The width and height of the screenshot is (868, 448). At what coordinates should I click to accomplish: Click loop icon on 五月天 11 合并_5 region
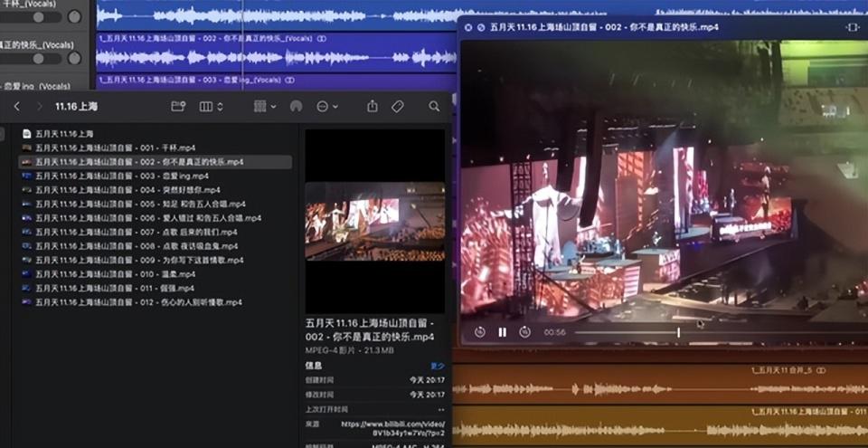821,370
